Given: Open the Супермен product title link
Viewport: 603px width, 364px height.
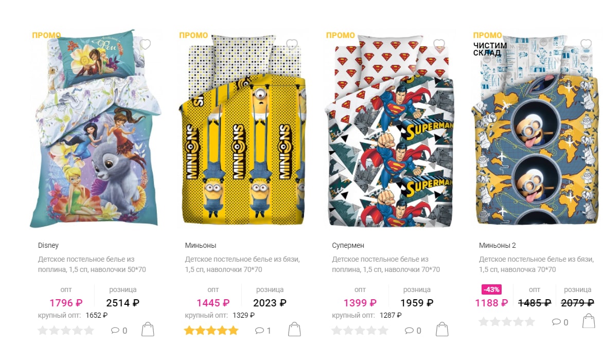Looking at the screenshot, I should [x=348, y=245].
